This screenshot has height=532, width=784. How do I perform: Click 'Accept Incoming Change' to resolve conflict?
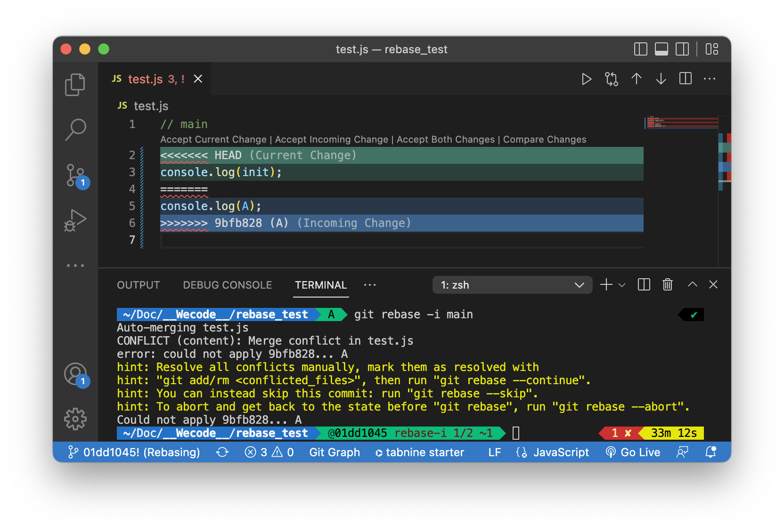pos(331,139)
